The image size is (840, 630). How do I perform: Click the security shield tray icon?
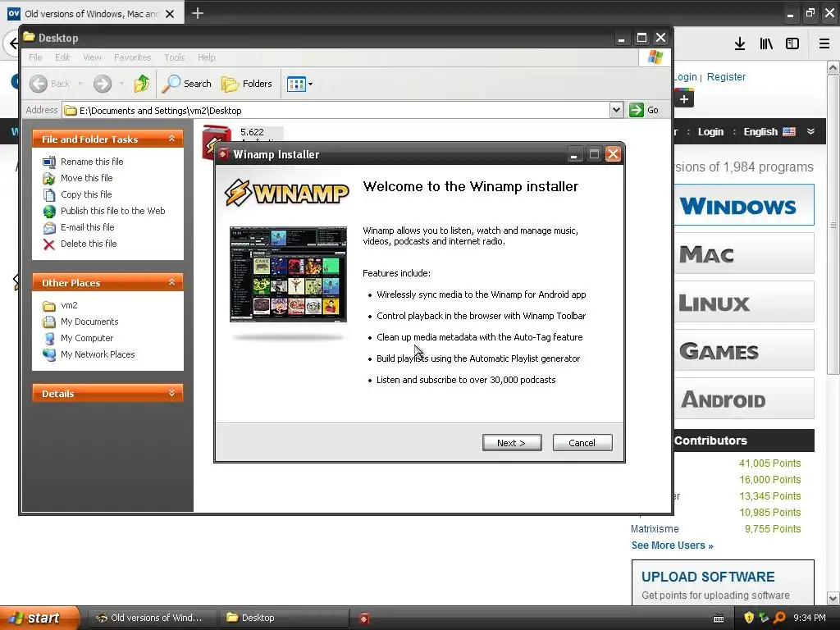point(748,618)
